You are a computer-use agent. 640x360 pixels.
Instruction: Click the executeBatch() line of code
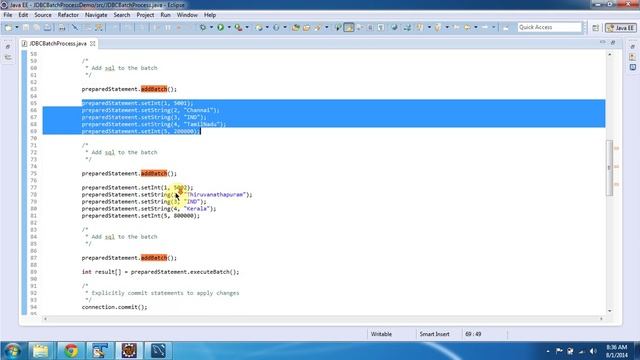160,272
